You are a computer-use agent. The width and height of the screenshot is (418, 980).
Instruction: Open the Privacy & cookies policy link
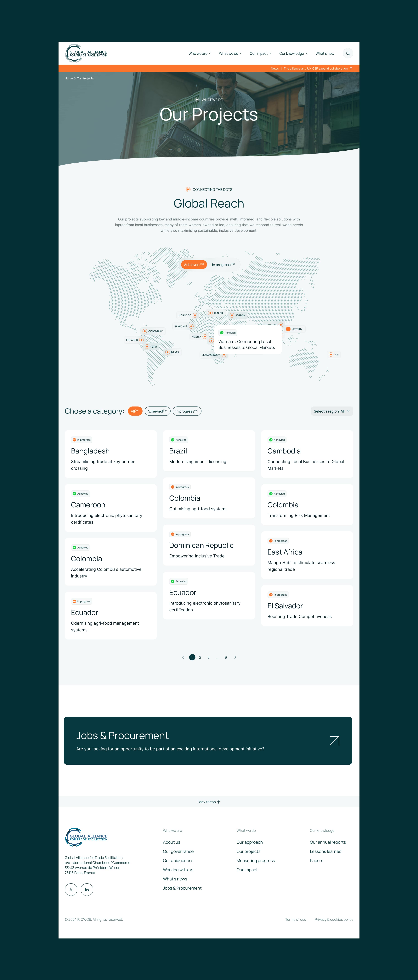click(334, 919)
